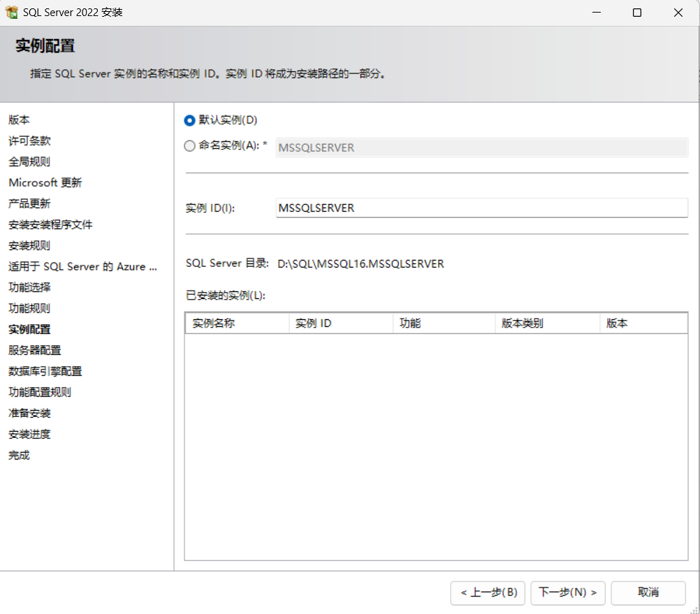Click the 实例 ID(I) label text

point(210,208)
